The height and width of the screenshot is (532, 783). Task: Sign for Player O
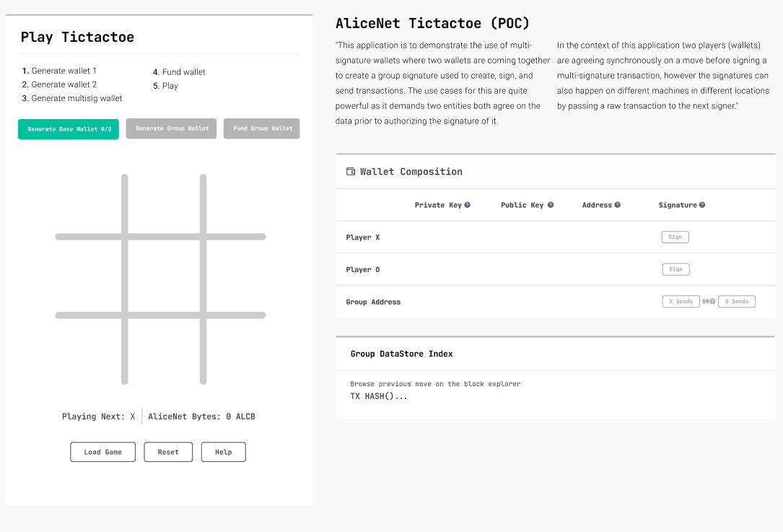point(675,269)
